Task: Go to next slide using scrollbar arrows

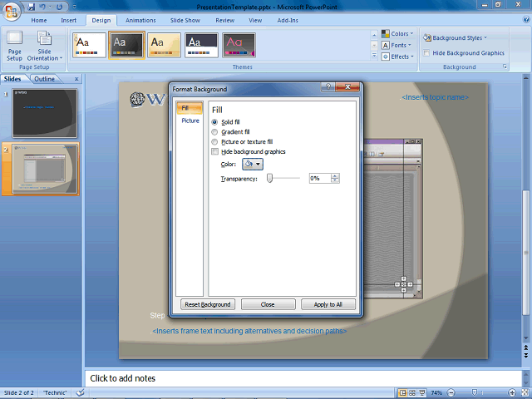Action: tap(526, 355)
